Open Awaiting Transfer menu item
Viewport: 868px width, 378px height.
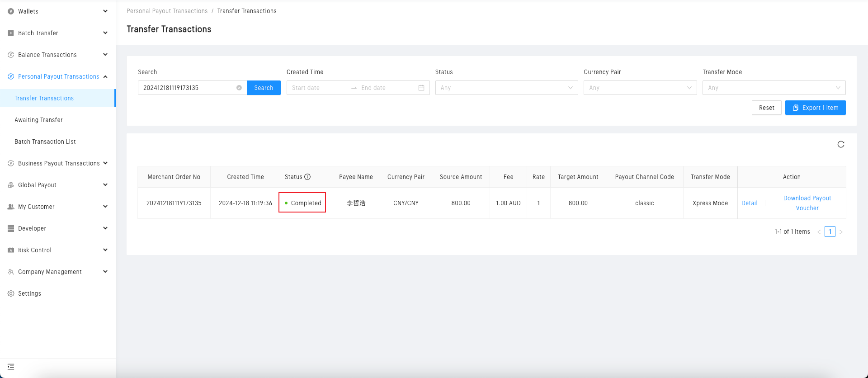(39, 120)
